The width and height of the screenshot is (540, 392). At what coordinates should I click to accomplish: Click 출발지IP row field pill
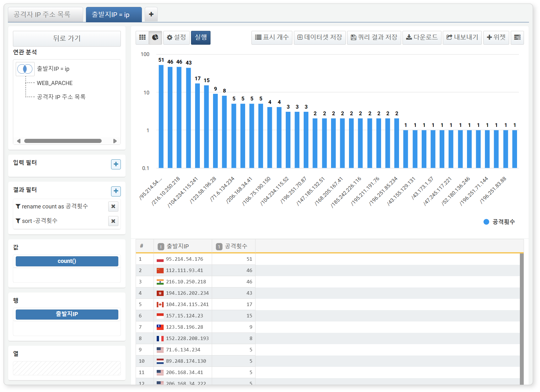[x=67, y=314]
